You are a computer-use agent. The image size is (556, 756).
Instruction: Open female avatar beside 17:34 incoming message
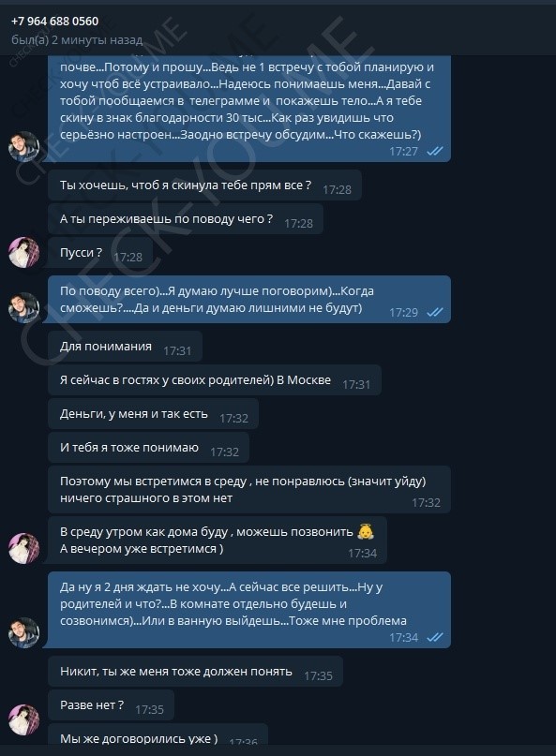[x=24, y=548]
